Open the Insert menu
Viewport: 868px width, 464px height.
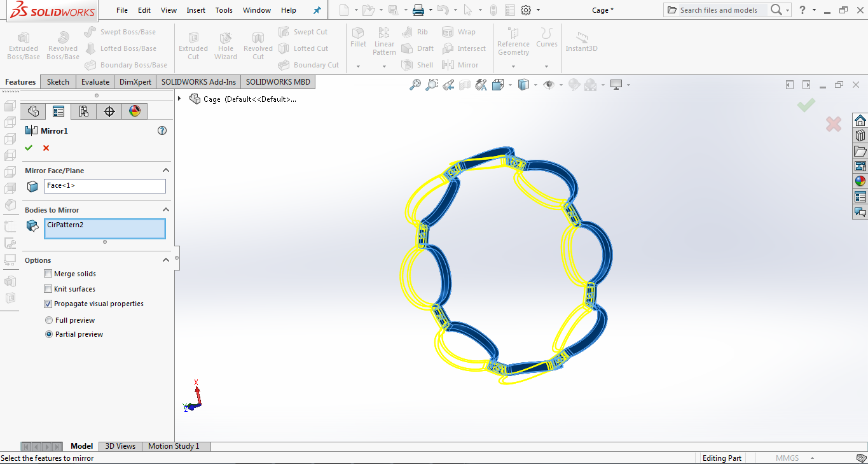click(x=196, y=10)
